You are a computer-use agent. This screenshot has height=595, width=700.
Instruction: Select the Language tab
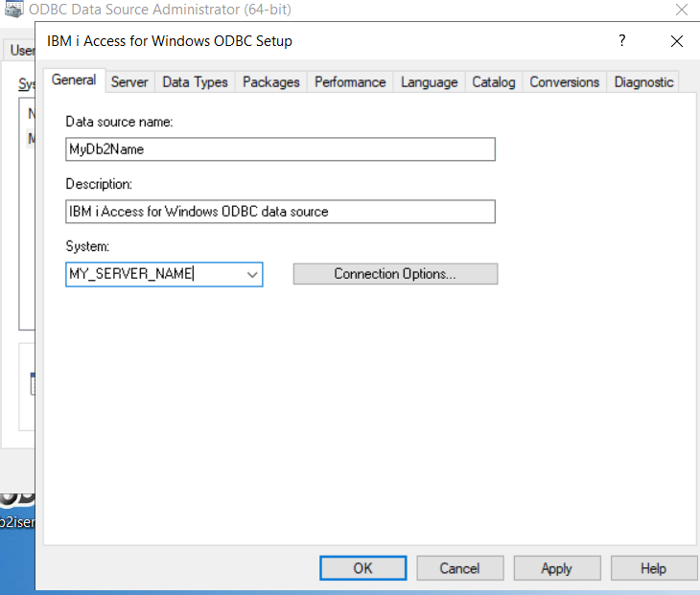point(429,82)
